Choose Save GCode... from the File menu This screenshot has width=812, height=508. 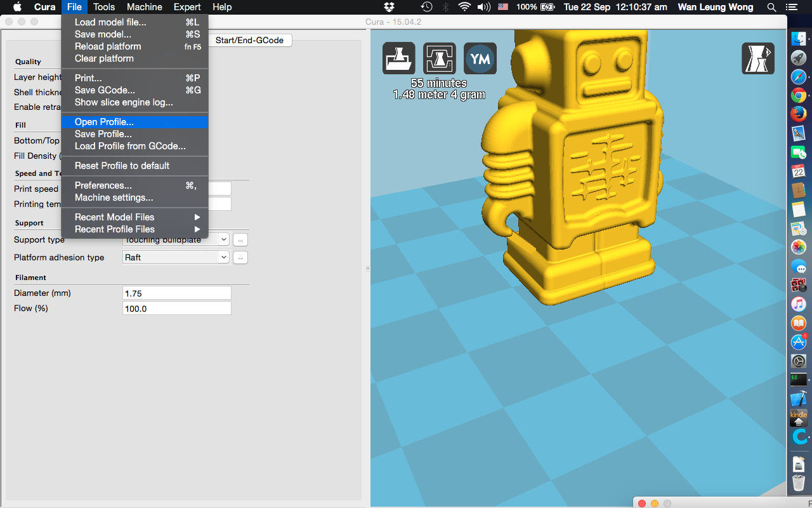134,90
